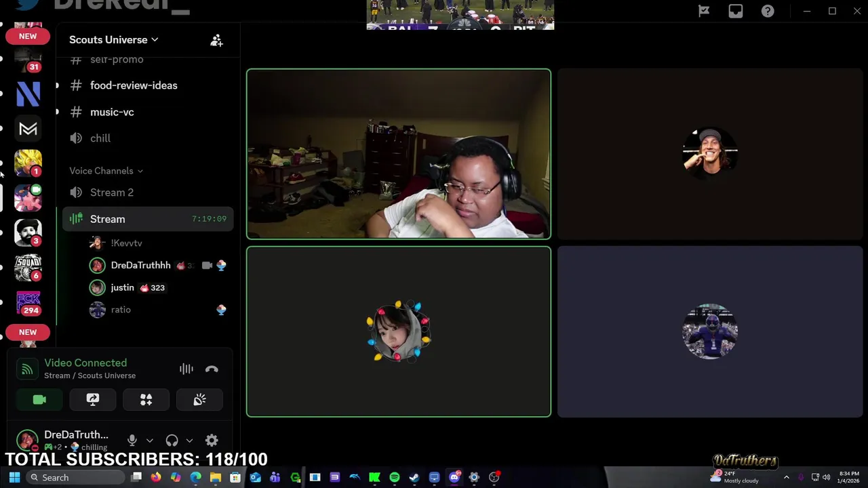This screenshot has height=488, width=868.
Task: Open headphone output options arrow
Action: click(x=189, y=441)
